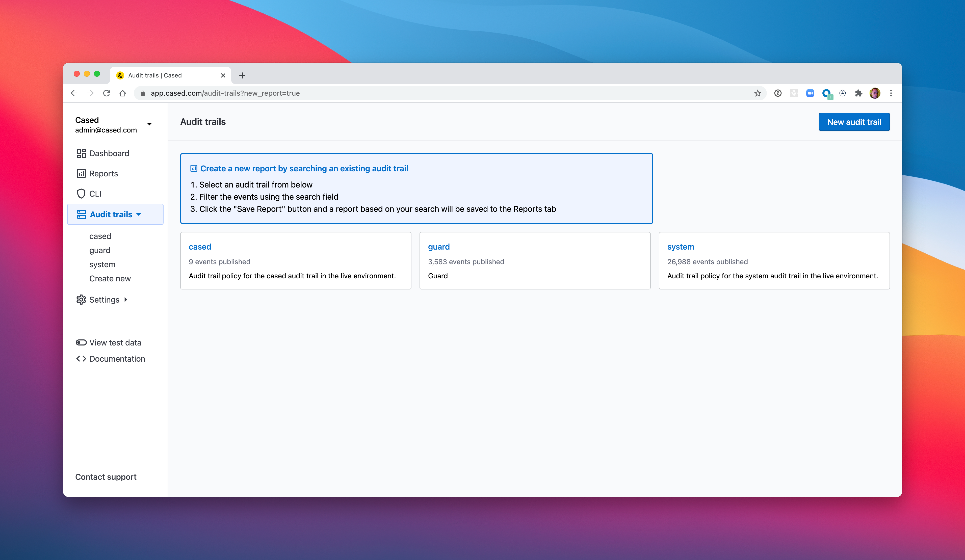The image size is (965, 560).
Task: Toggle View test data switch
Action: pos(81,342)
